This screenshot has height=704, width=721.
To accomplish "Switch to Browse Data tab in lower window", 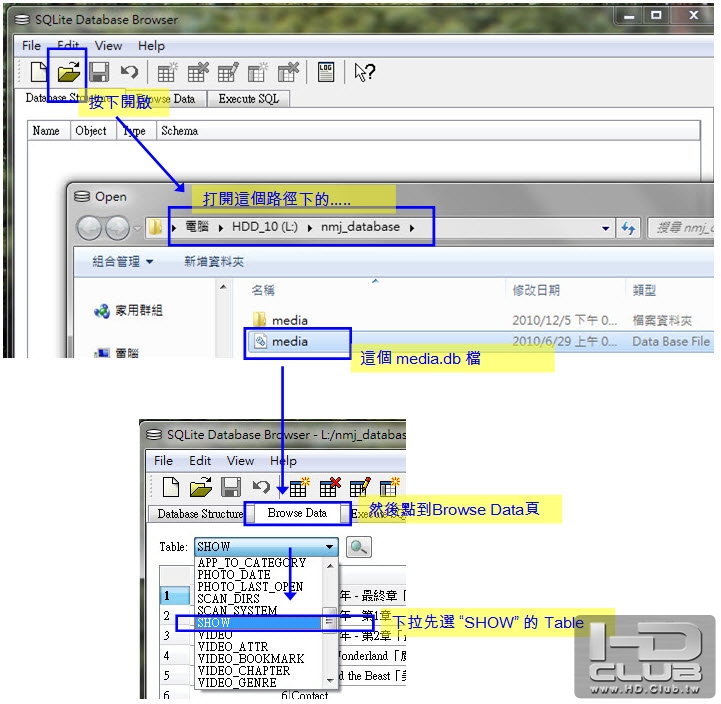I will click(x=297, y=513).
